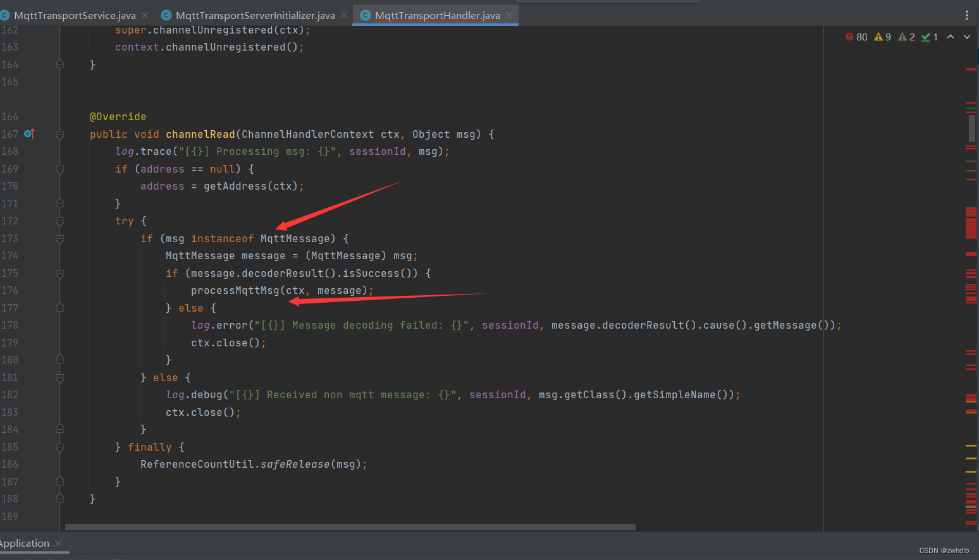Click the horizontal scrollbar of the editor
979x560 pixels.
pyautogui.click(x=350, y=527)
